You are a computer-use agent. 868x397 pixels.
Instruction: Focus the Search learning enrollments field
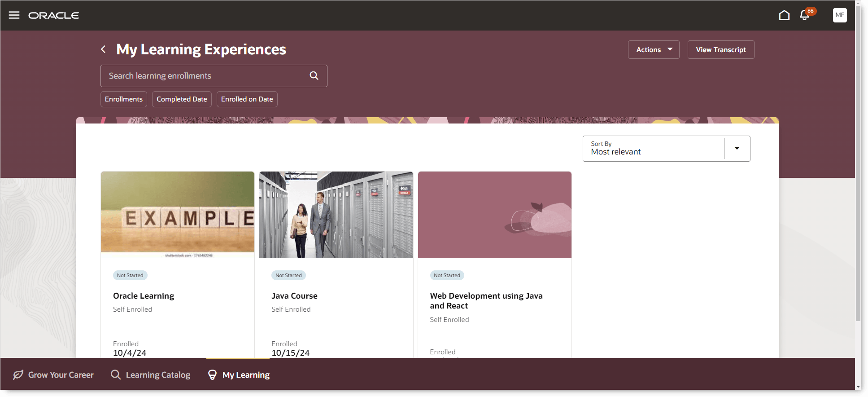click(x=214, y=76)
